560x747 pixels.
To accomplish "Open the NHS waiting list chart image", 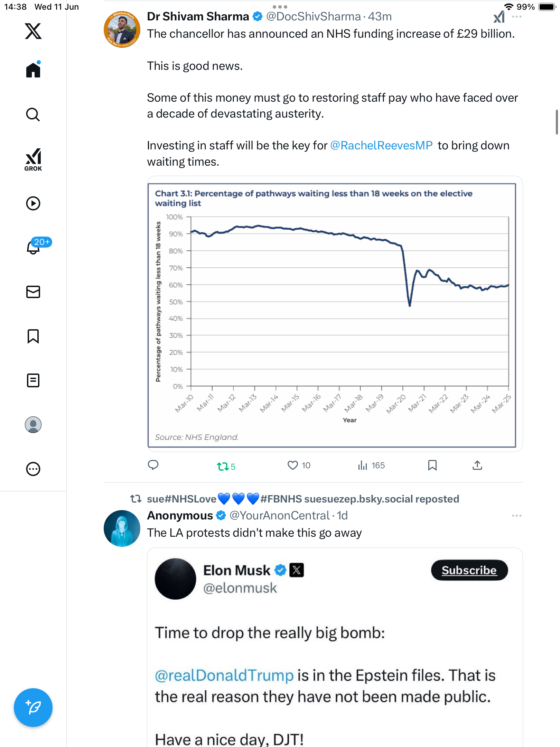I will pyautogui.click(x=335, y=314).
